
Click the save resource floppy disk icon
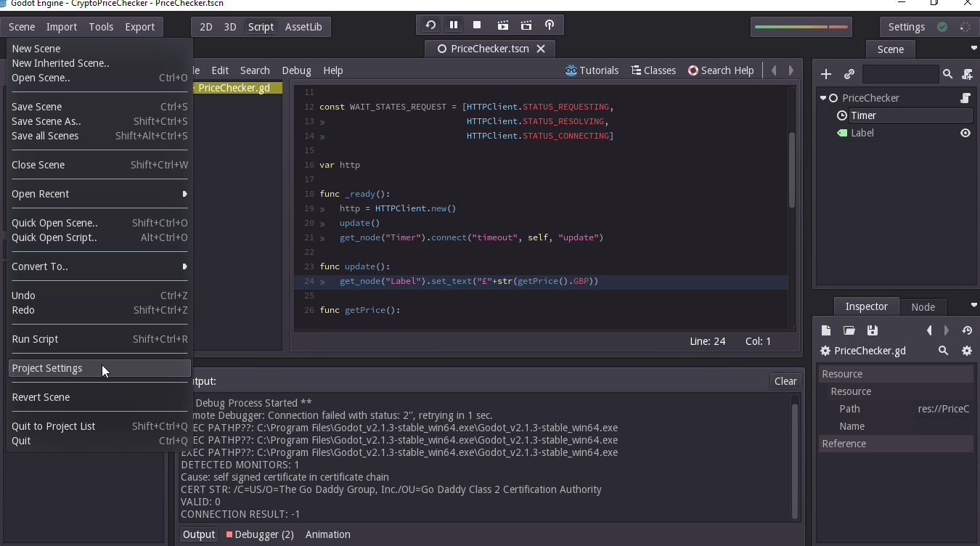[x=873, y=330]
